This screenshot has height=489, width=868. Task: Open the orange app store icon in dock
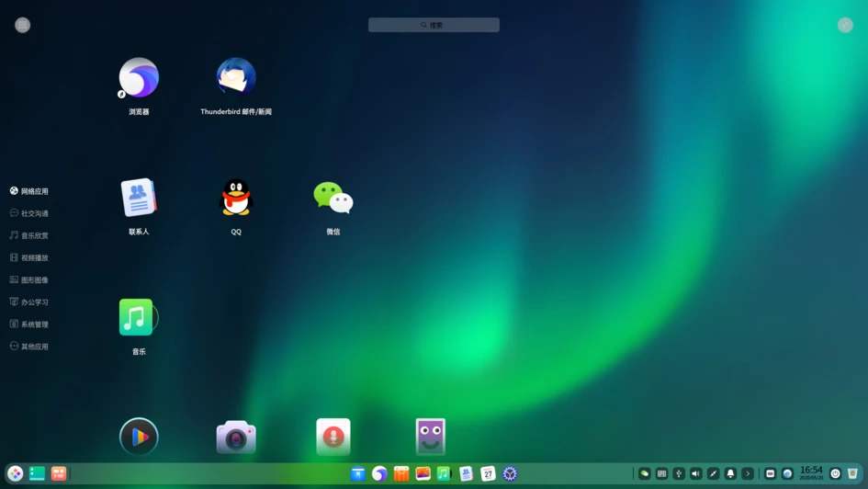400,474
